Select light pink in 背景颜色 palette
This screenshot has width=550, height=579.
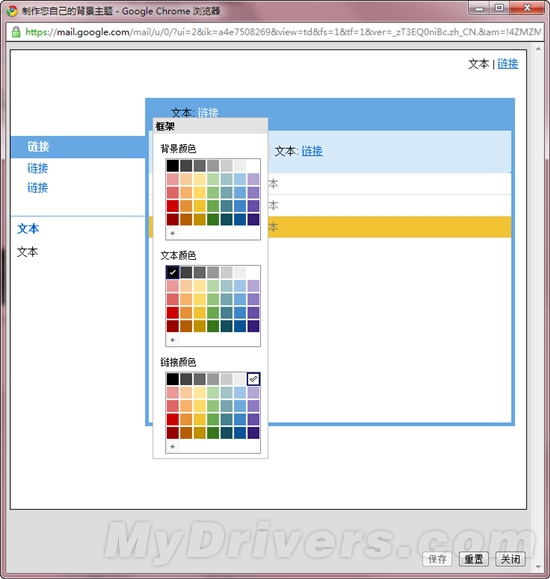(172, 179)
